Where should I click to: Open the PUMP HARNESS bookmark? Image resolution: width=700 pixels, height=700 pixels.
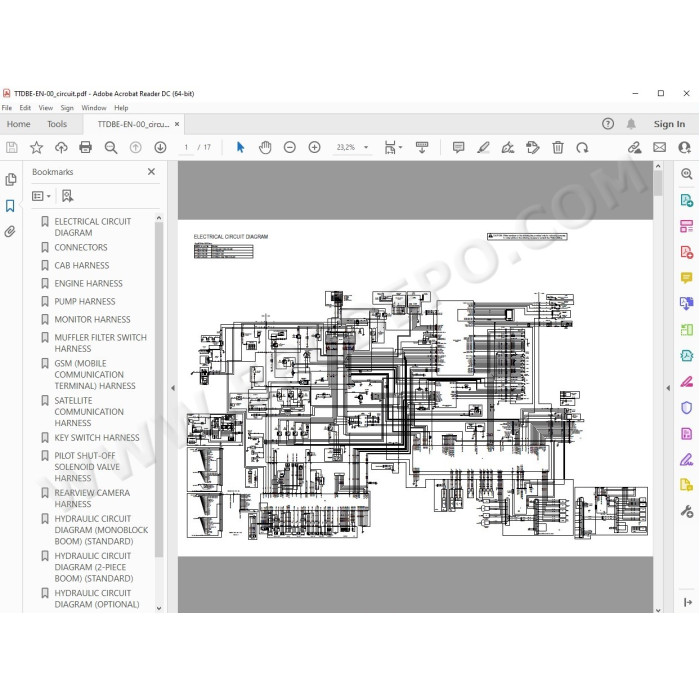[x=85, y=301]
